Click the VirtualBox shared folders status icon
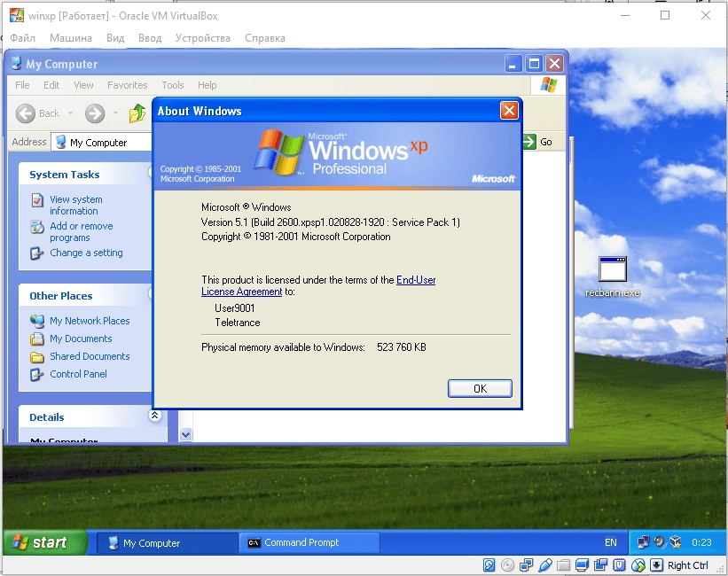 563,564
